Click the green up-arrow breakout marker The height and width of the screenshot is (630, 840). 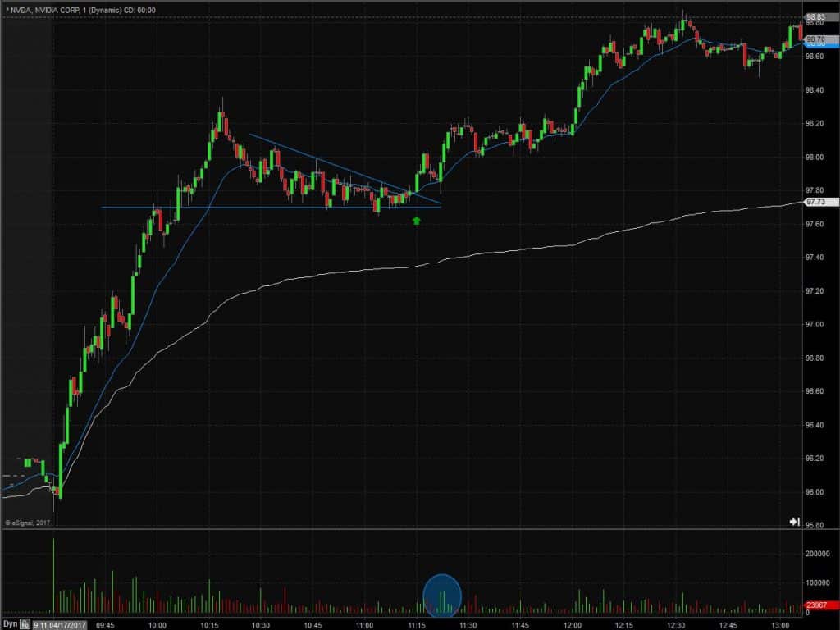(x=417, y=220)
